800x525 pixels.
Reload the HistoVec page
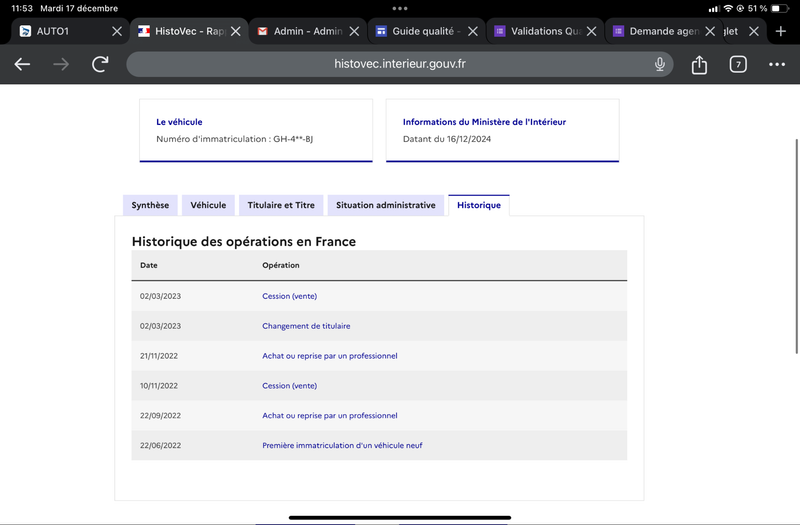click(x=100, y=64)
